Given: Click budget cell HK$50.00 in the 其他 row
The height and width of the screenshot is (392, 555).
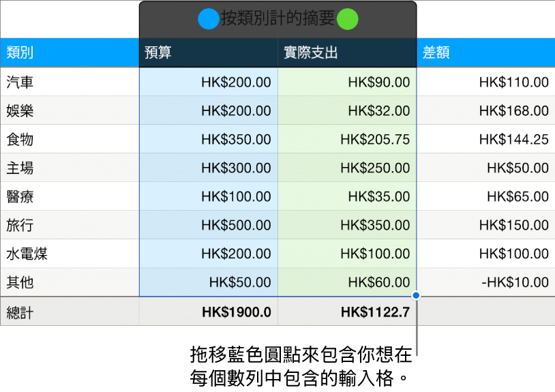Looking at the screenshot, I should point(209,282).
